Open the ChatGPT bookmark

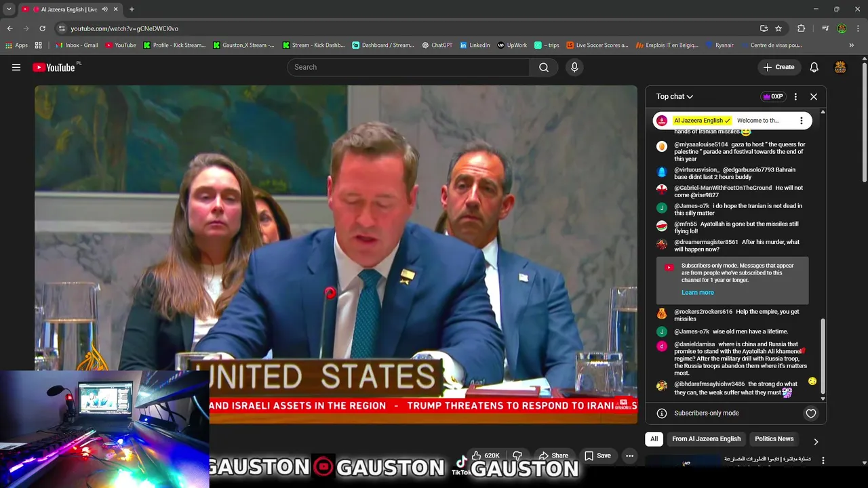point(437,45)
